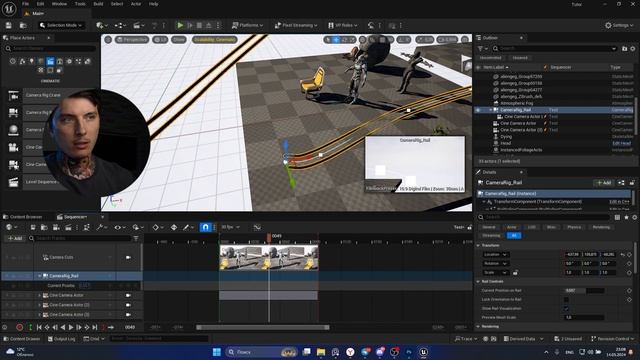Click the camera cut thumbnail in timeline
The image size is (640, 360).
tap(269, 258)
